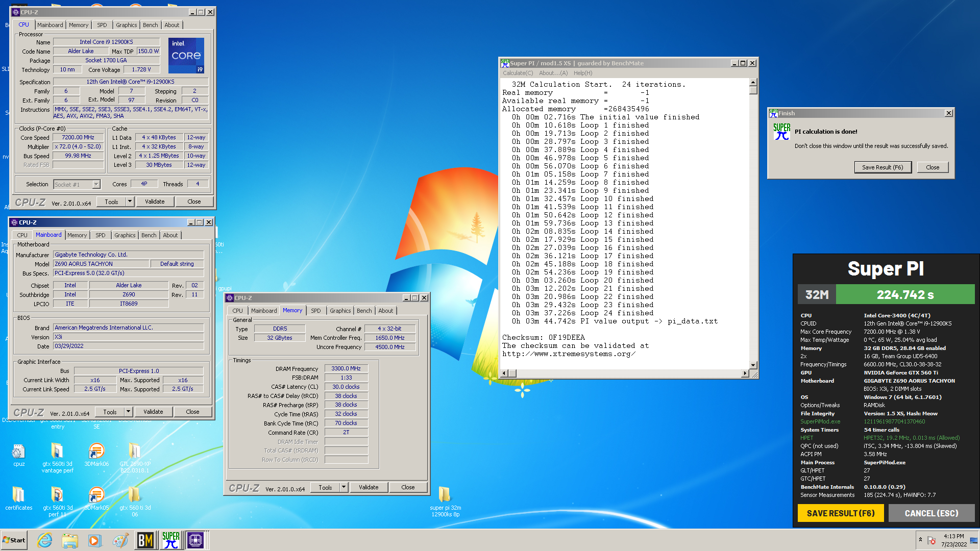Click Validate in the Memory window
The height and width of the screenshot is (551, 980).
tap(369, 487)
